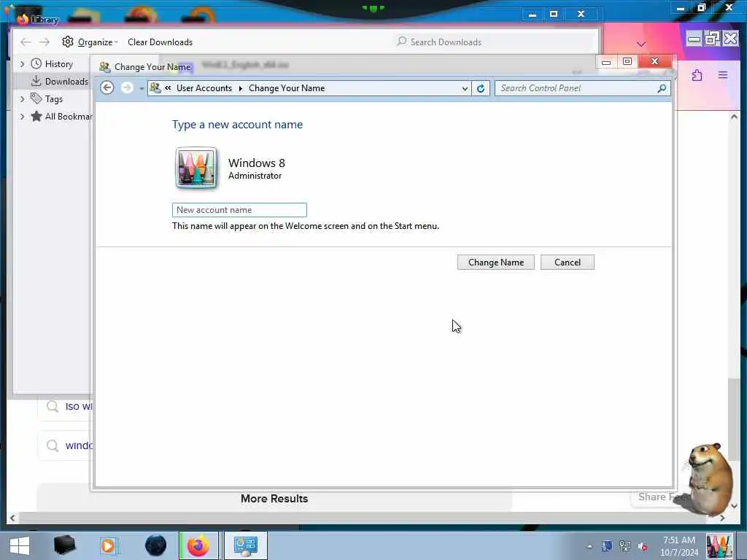Image resolution: width=747 pixels, height=560 pixels.
Task: Open the dark globe taskbar icon
Action: tap(156, 545)
